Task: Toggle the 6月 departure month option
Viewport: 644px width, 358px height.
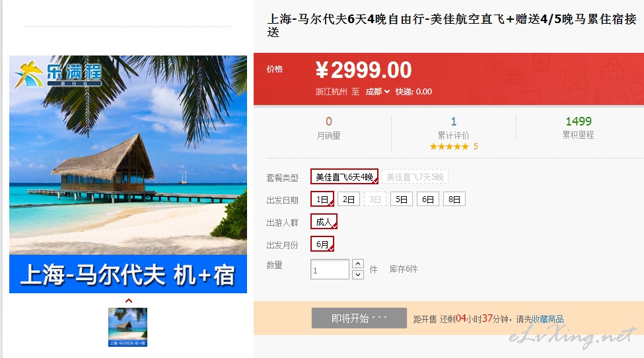Action: click(x=322, y=244)
